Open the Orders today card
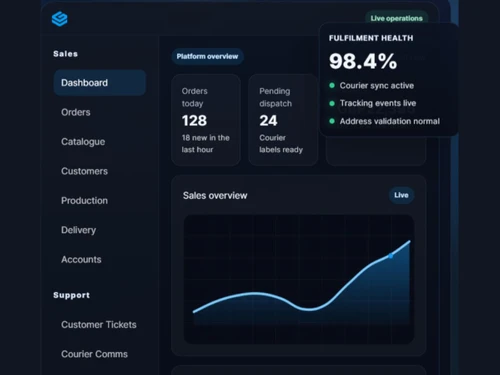 point(206,120)
